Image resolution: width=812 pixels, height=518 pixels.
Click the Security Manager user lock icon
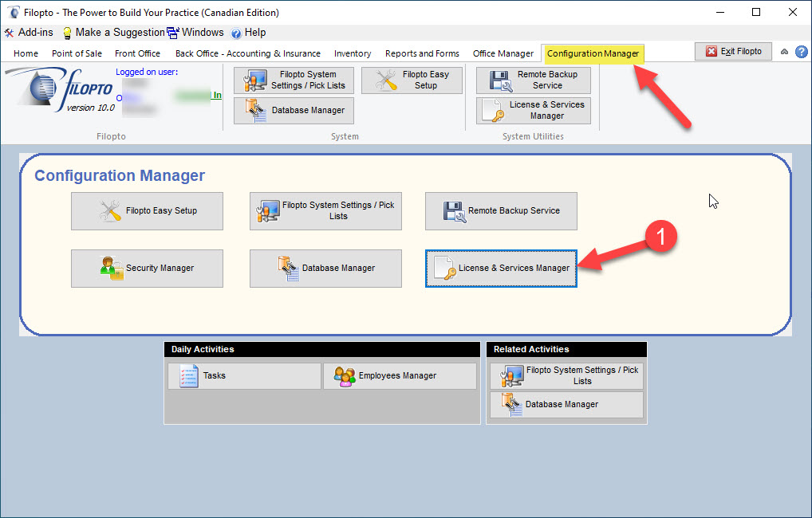pyautogui.click(x=112, y=268)
